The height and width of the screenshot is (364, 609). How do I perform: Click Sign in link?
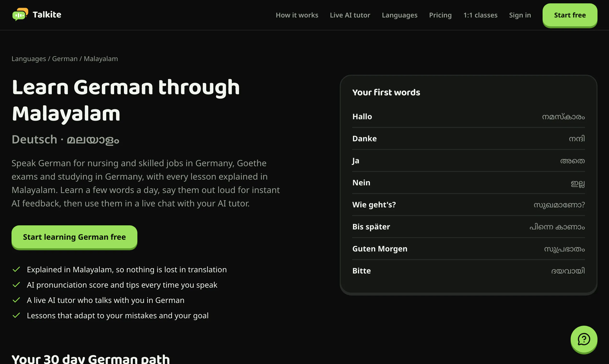click(520, 15)
